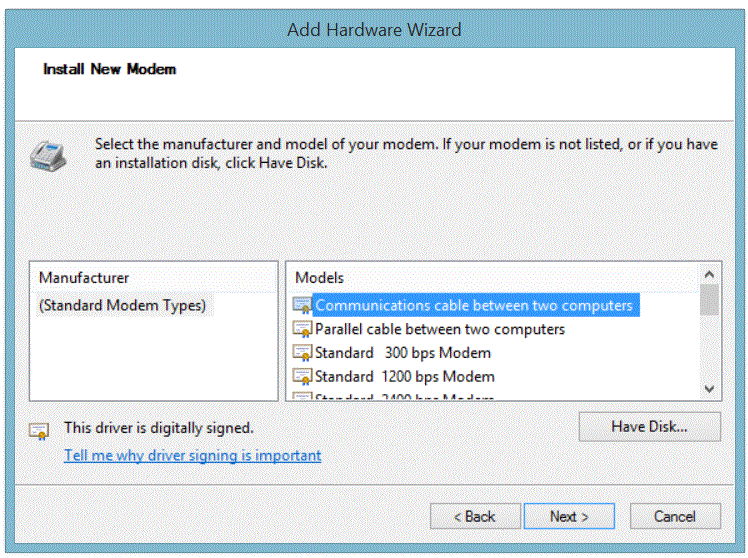Click the icon next to Standard 300 bps Modem

[x=302, y=353]
